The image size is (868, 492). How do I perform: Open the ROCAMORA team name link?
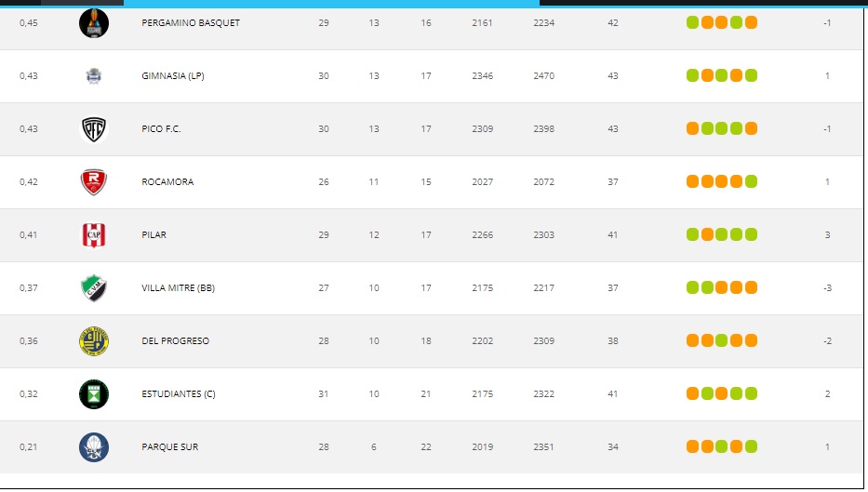pyautogui.click(x=167, y=181)
